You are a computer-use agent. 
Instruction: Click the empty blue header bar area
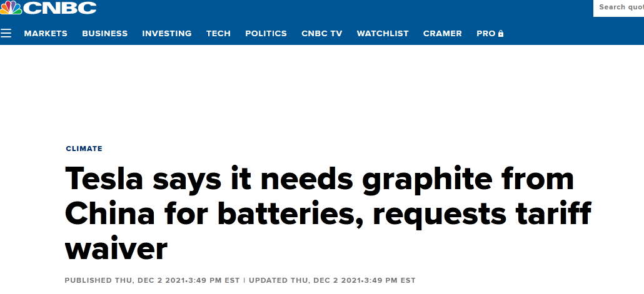tap(344, 9)
